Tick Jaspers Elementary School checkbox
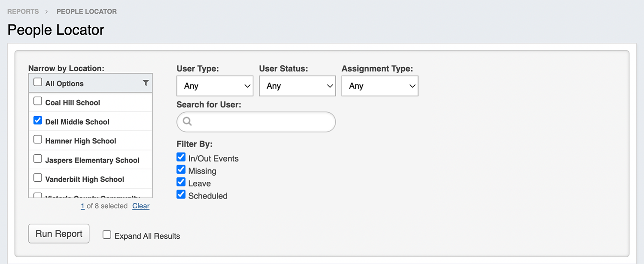The width and height of the screenshot is (644, 264). coord(38,159)
